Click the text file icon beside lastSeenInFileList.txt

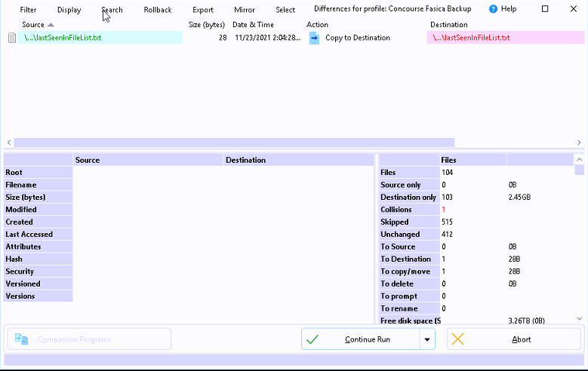click(12, 38)
